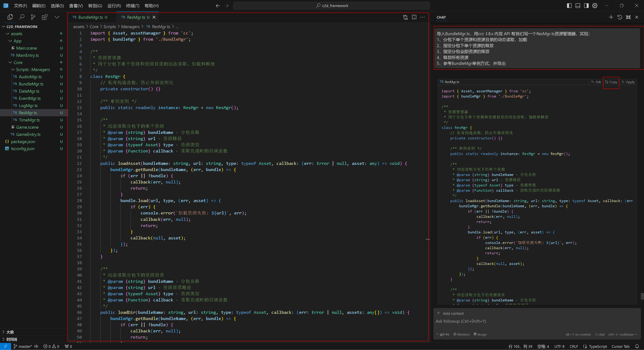
Task: Open changes compare icon in editor toolbar
Action: (x=405, y=17)
